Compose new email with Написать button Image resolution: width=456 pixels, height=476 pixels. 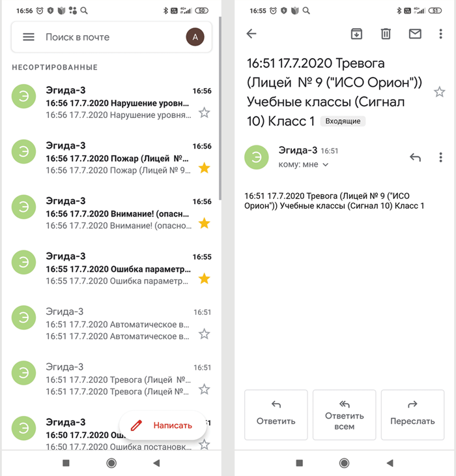tap(163, 425)
